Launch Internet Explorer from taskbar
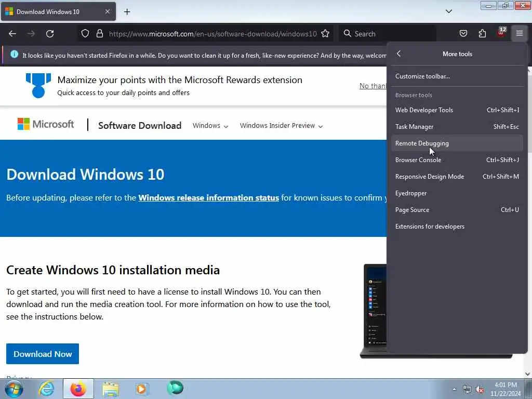 [46, 389]
